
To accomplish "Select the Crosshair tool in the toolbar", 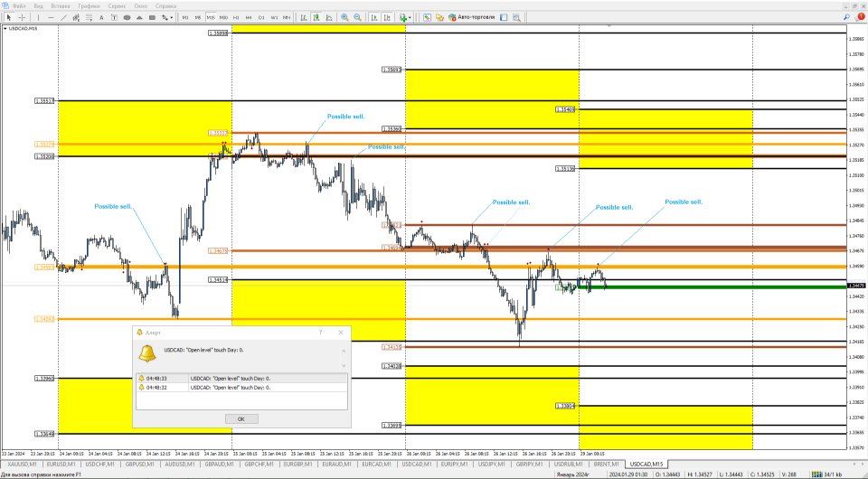I will tap(22, 17).
